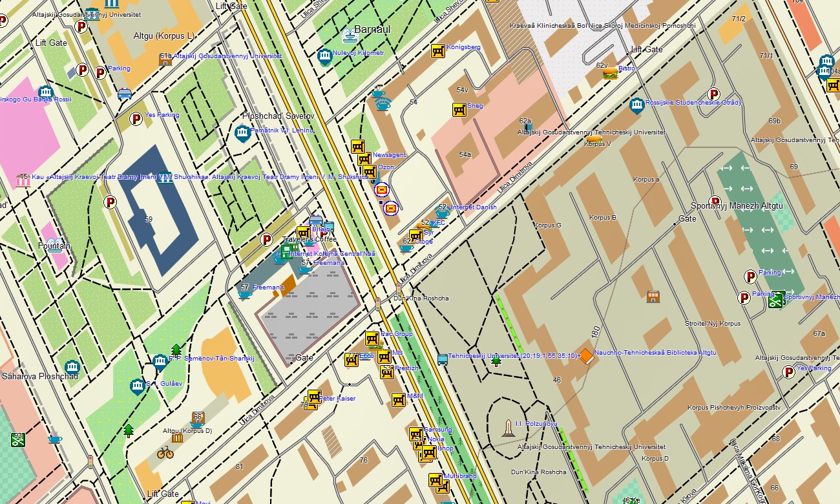Select the fast food icon at Korpus V
This screenshot has height=504, width=840.
[594, 138]
